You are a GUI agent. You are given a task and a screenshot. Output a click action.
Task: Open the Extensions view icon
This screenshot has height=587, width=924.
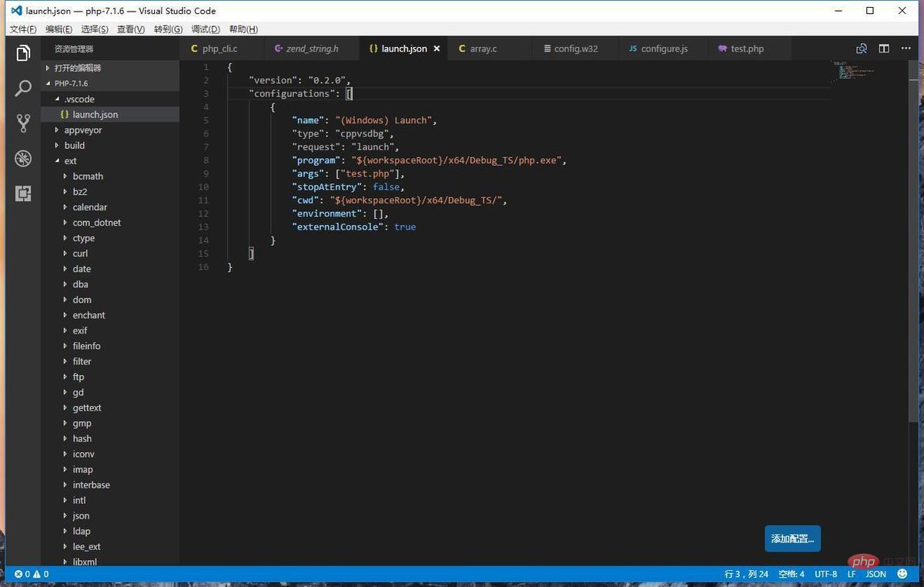(x=23, y=193)
